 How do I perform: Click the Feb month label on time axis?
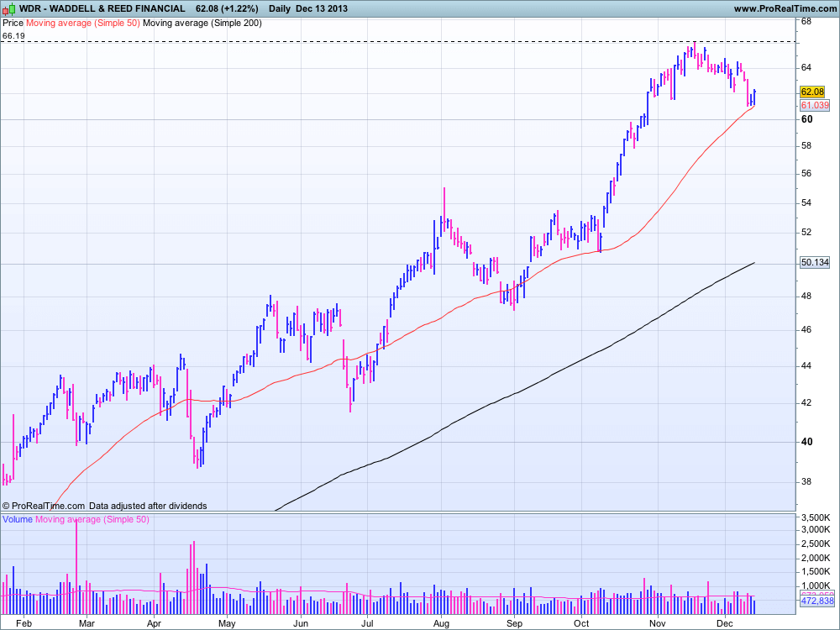pos(24,623)
